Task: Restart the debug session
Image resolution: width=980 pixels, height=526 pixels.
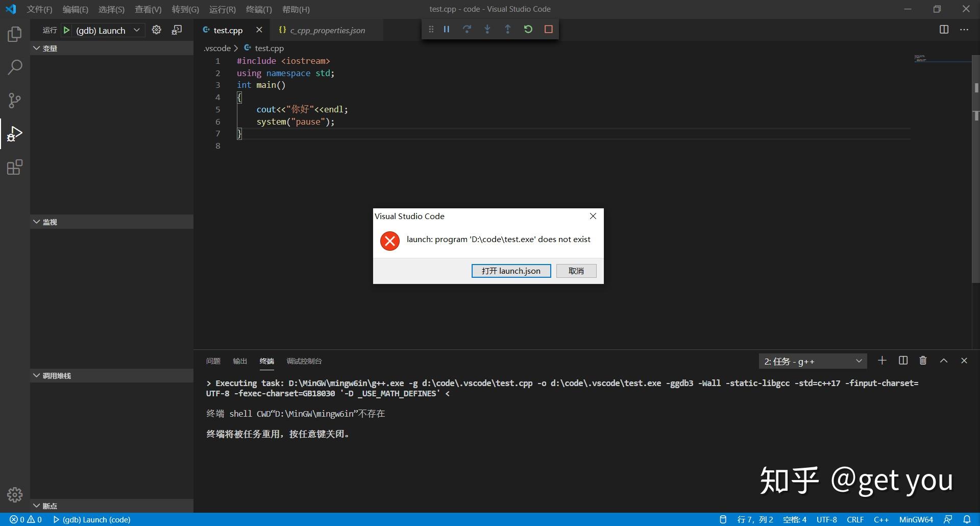Action: point(528,29)
